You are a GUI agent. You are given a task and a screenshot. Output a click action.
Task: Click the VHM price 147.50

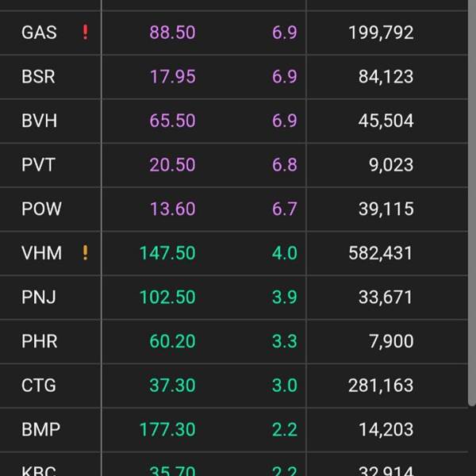(167, 253)
